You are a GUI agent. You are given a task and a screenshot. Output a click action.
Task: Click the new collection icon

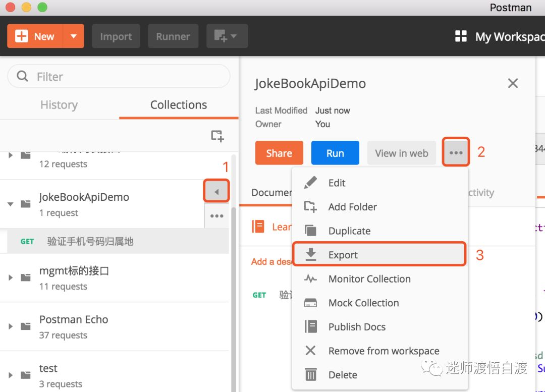[217, 136]
